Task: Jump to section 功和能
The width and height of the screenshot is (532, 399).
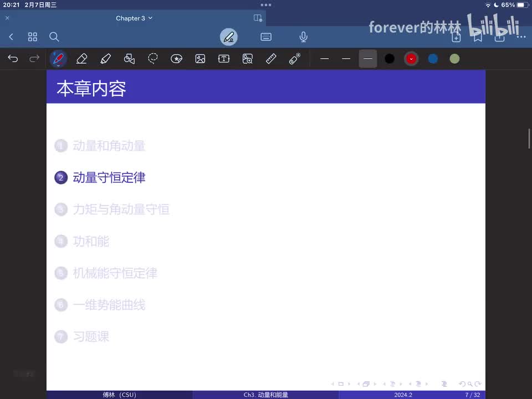Action: click(x=91, y=241)
